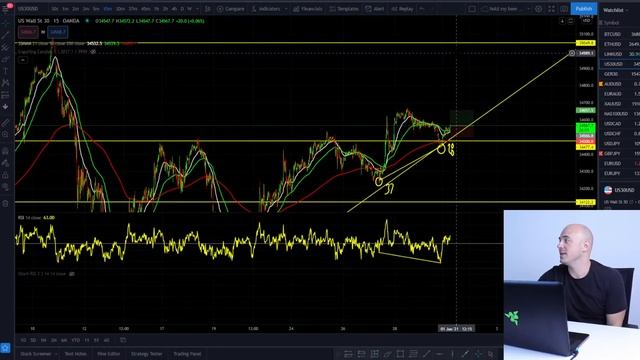Open the prediction and measurement tools

[5, 95]
